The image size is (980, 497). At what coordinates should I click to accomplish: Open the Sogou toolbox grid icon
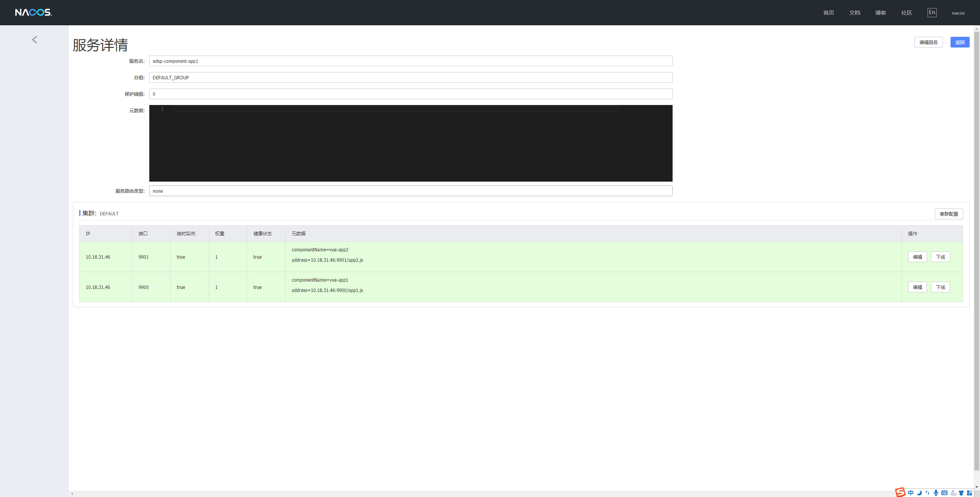(969, 493)
